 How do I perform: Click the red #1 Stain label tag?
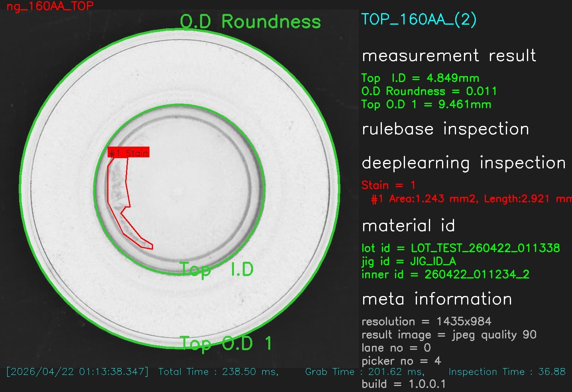(x=128, y=152)
